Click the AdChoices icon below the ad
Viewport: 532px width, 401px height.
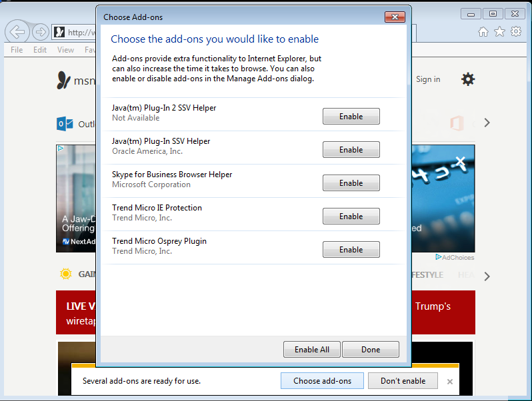(439, 257)
